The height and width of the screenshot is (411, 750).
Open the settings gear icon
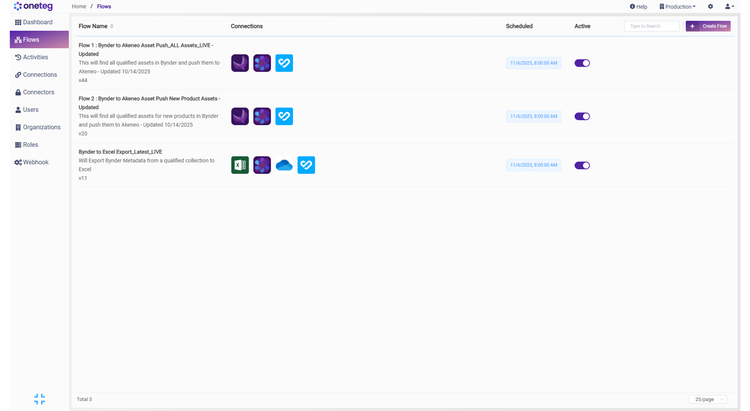pyautogui.click(x=710, y=7)
